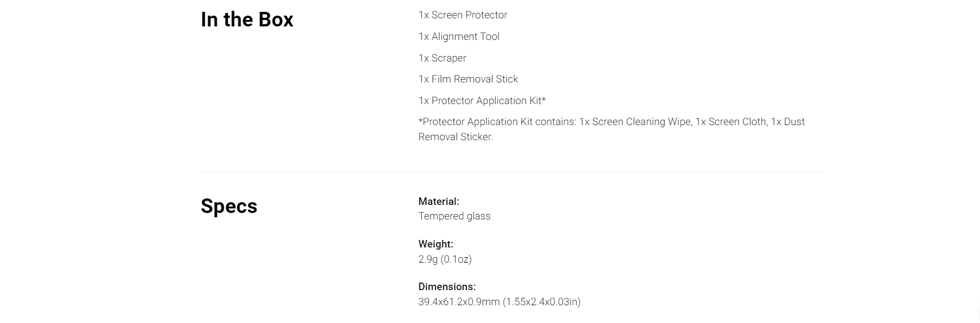Select the "Weight:" spec label
Viewport: 980px width, 323px height.
pyautogui.click(x=436, y=244)
